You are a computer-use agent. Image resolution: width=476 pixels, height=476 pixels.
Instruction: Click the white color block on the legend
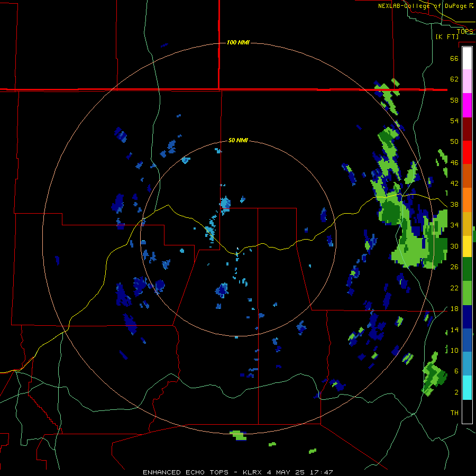467,58
